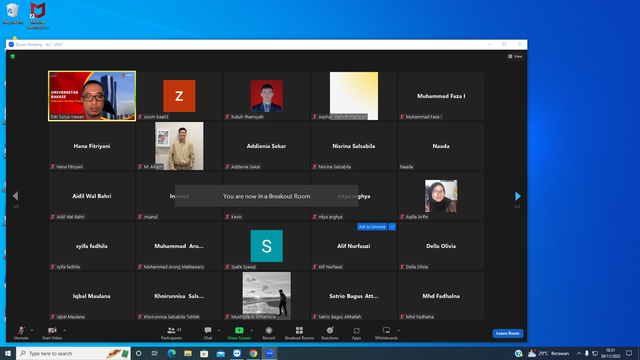Screen dimensions: 640x360
Task: Select Mhd Fadhalna participant tile
Action: (441, 296)
